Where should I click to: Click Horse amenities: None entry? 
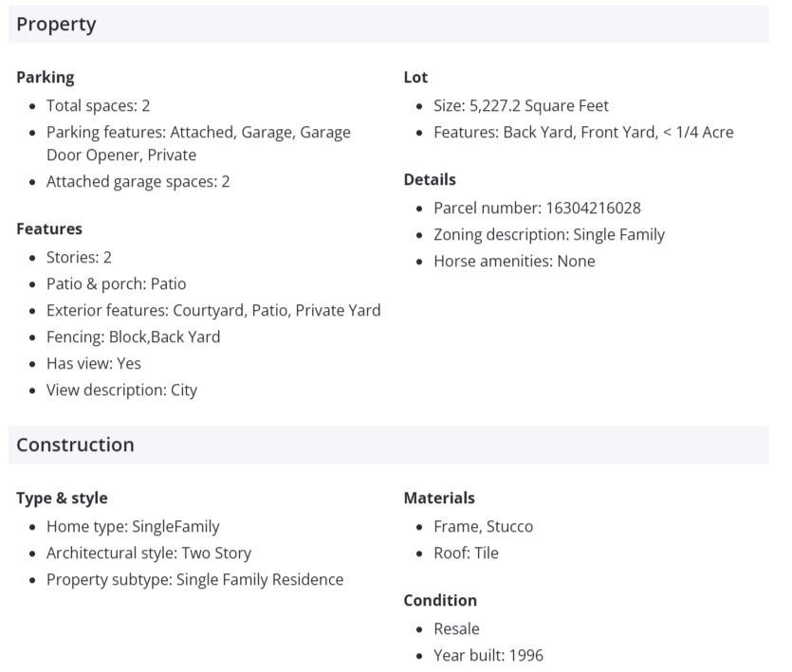tap(514, 262)
